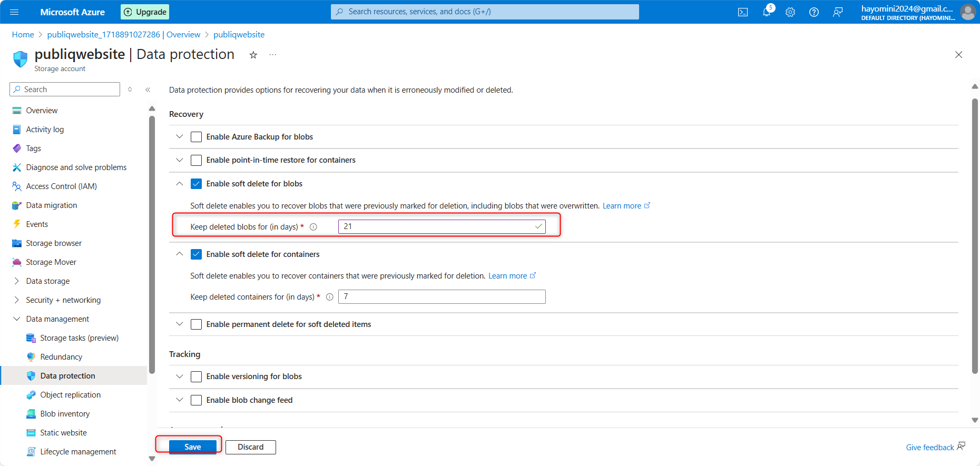
Task: Click the Static website icon
Action: point(31,433)
